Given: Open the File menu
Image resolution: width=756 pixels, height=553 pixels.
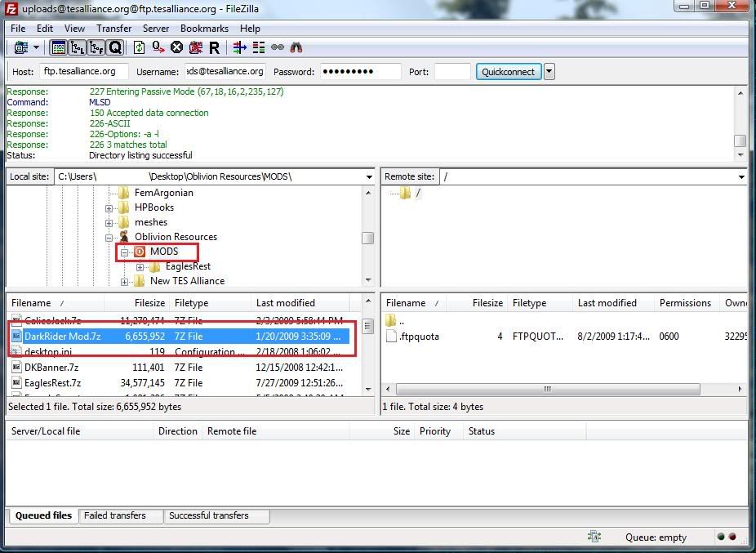Looking at the screenshot, I should click(18, 29).
